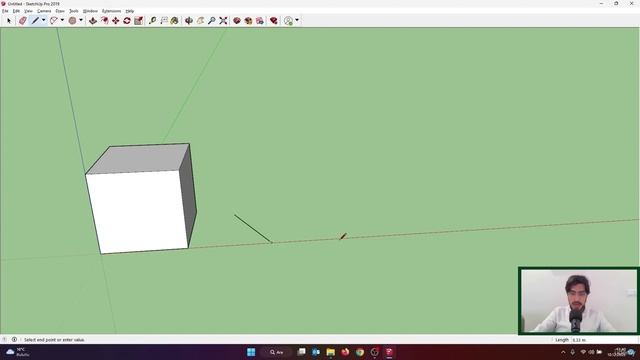Open the Draw menu
This screenshot has width=640, height=360.
(60, 11)
